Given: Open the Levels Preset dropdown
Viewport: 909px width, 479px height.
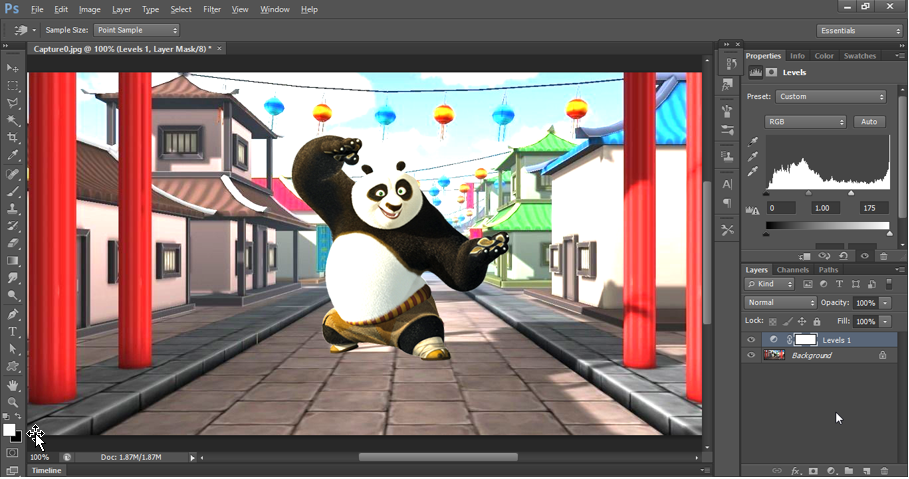Looking at the screenshot, I should click(831, 97).
